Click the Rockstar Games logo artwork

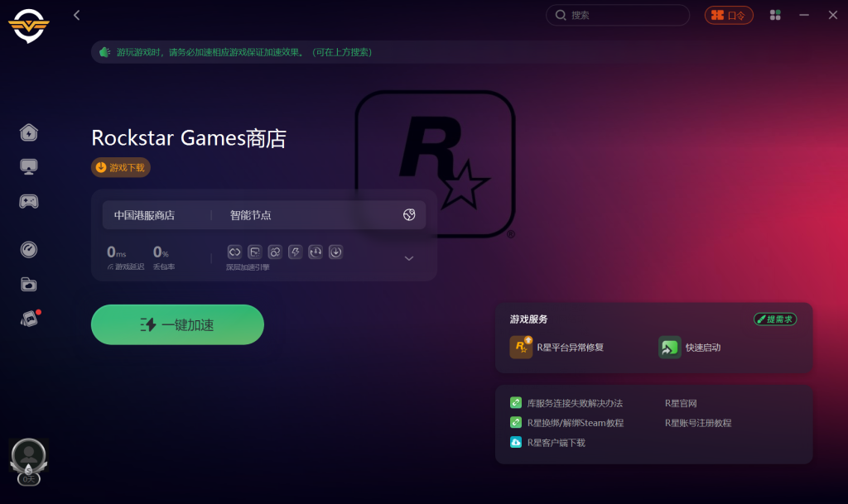[436, 164]
